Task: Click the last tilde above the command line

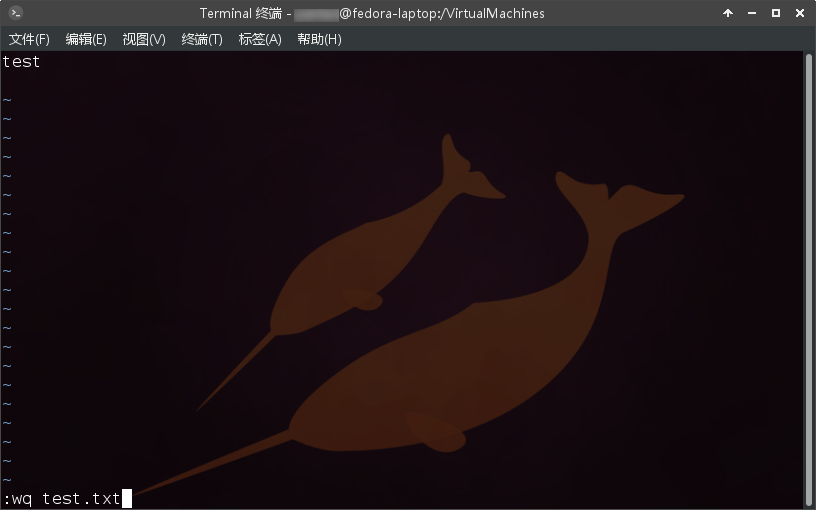Action: click(7, 479)
